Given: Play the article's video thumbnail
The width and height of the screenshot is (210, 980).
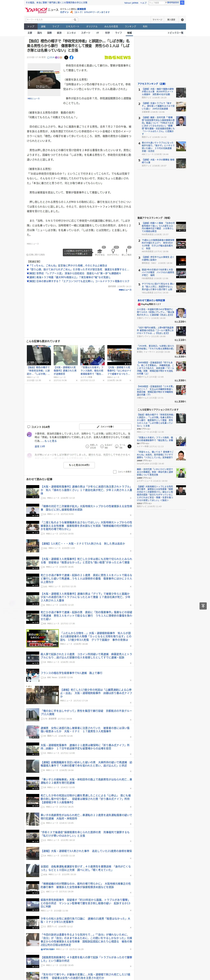Looking at the screenshot, I should coord(44,80).
